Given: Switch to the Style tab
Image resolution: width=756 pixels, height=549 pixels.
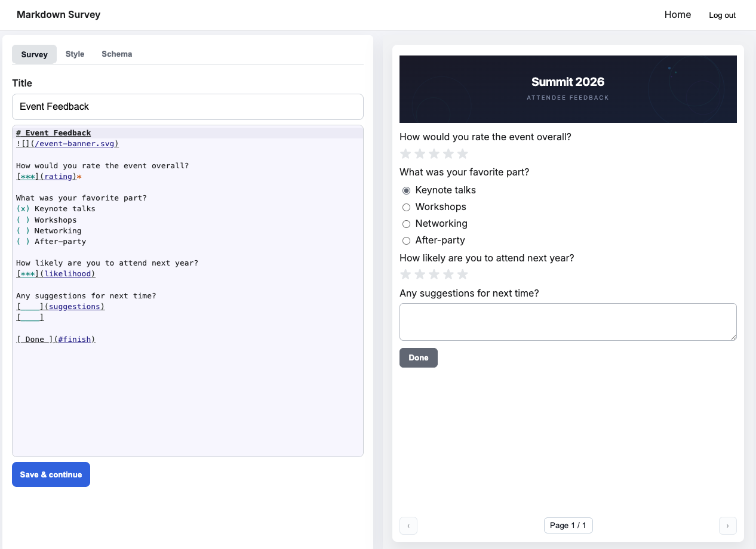Looking at the screenshot, I should [75, 54].
